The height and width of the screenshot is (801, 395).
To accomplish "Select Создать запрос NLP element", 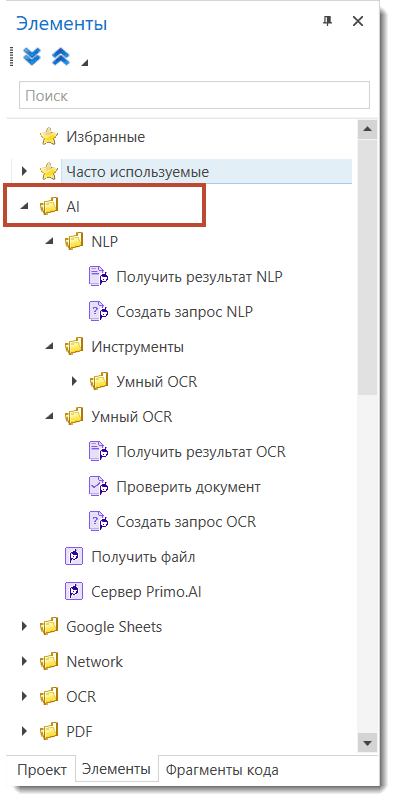I will 184,312.
